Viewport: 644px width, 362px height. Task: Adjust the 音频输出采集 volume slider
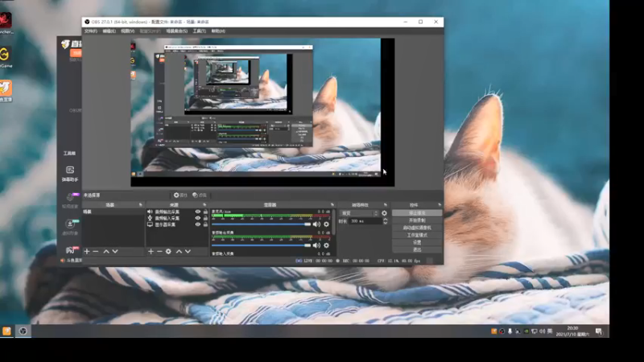[261, 245]
